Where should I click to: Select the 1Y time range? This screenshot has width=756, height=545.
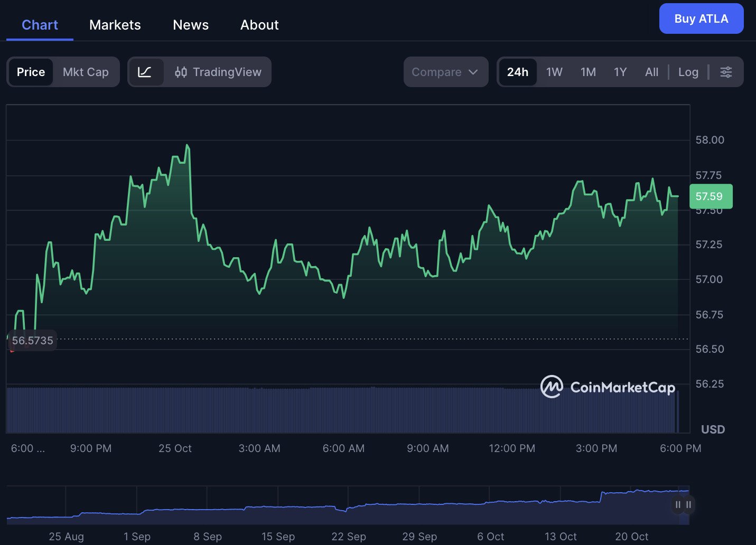(620, 72)
